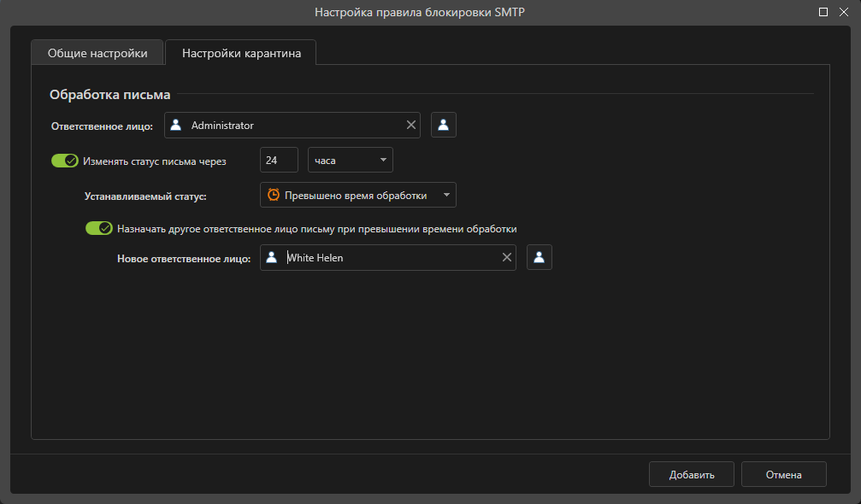The height and width of the screenshot is (504, 861).
Task: Switch to the 'Общие настройки' tab
Action: click(x=97, y=53)
